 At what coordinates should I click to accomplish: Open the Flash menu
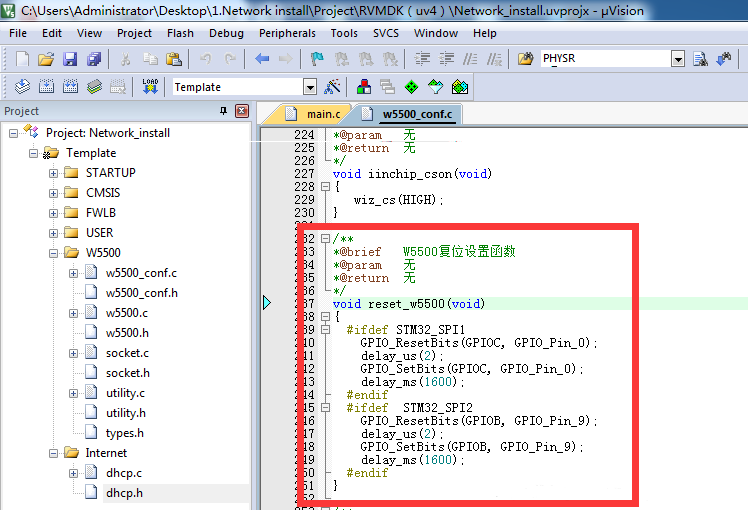point(180,33)
